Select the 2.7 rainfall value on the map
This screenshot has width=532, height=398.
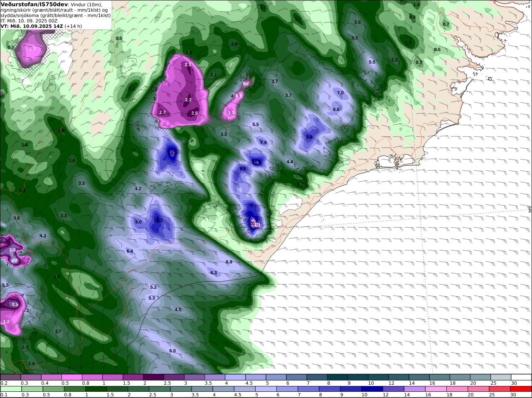pos(58,331)
